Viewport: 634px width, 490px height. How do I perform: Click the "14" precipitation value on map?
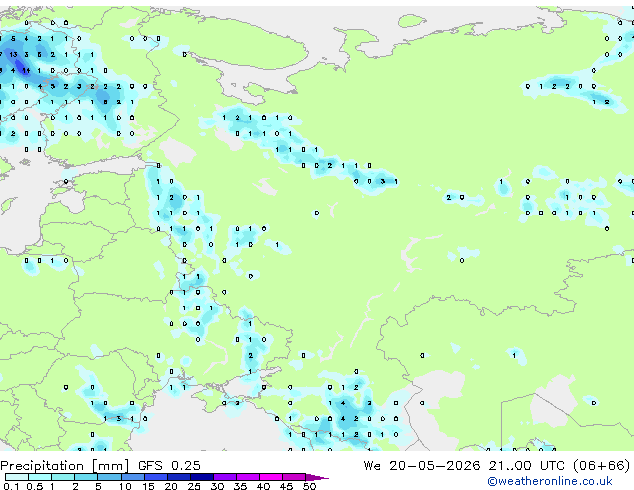26,70
